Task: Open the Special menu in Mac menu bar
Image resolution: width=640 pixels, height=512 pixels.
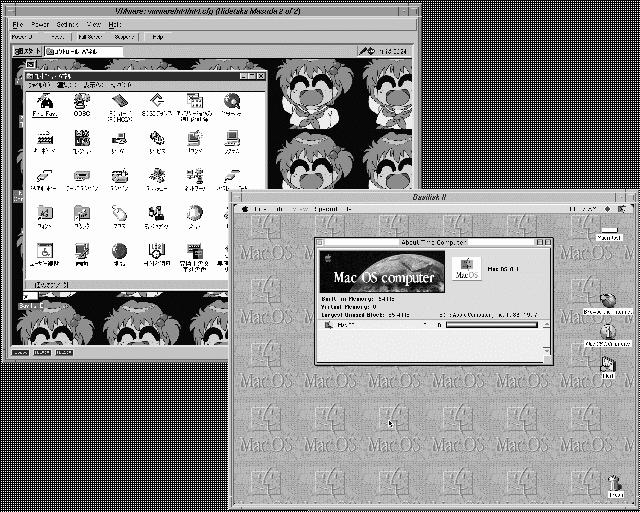Action: [327, 209]
